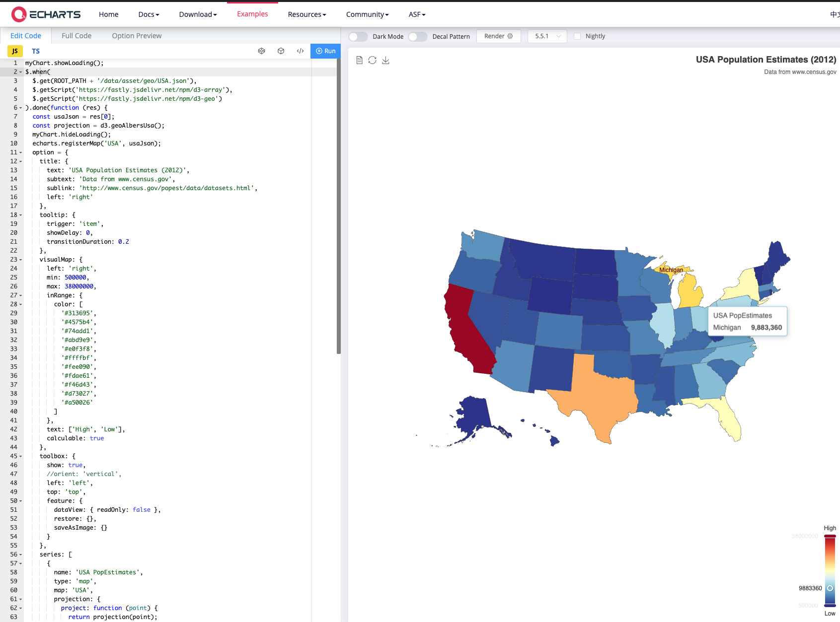Collapse title block fold at line 12
840x622 pixels.
point(20,161)
